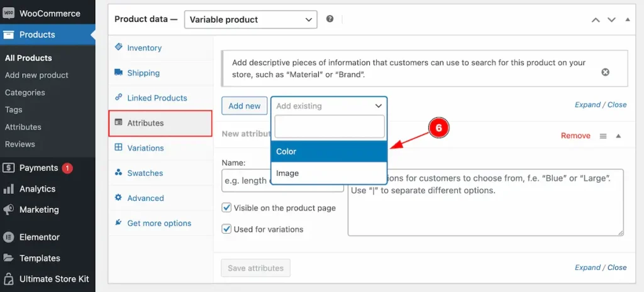The height and width of the screenshot is (292, 644).
Task: Click the red Remove link
Action: (575, 136)
